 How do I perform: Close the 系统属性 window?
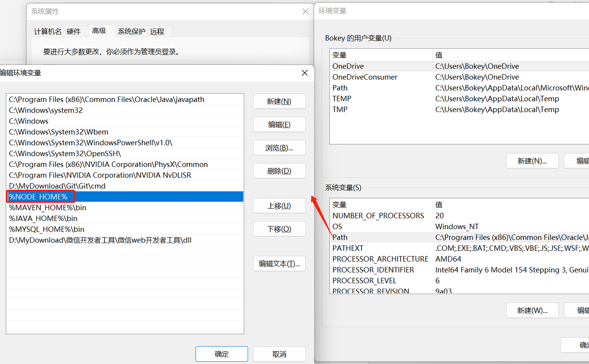(305, 11)
